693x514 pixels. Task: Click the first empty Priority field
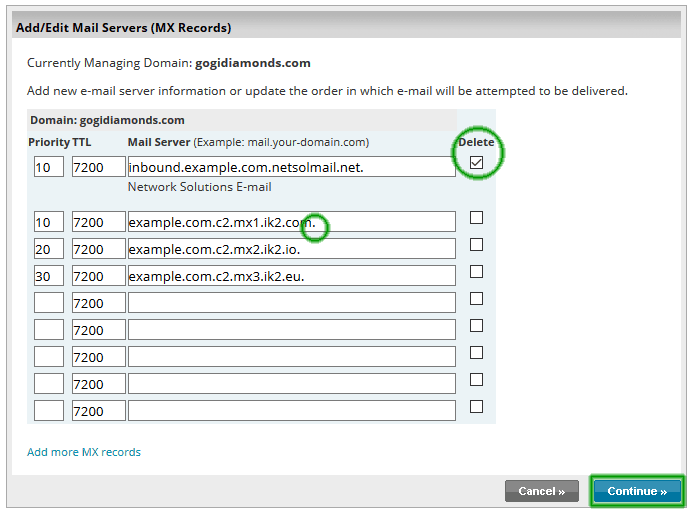click(x=49, y=303)
